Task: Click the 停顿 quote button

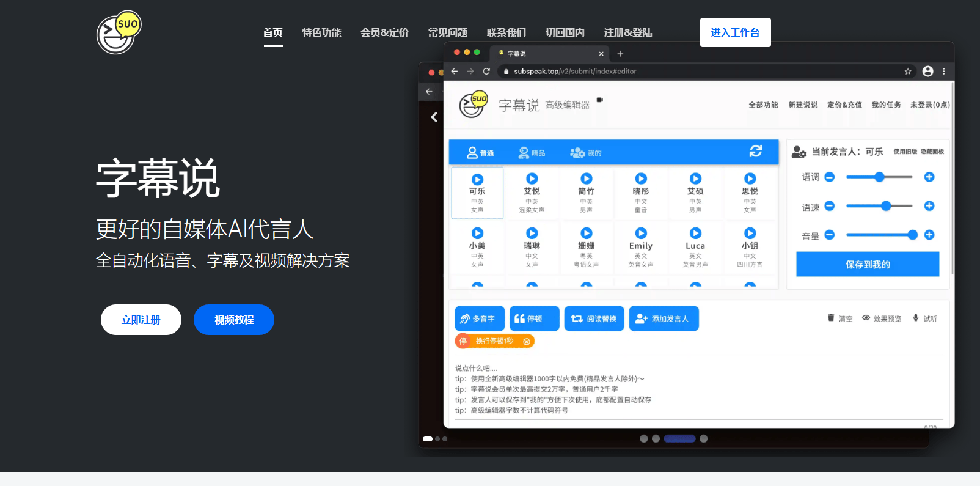Action: tap(535, 318)
